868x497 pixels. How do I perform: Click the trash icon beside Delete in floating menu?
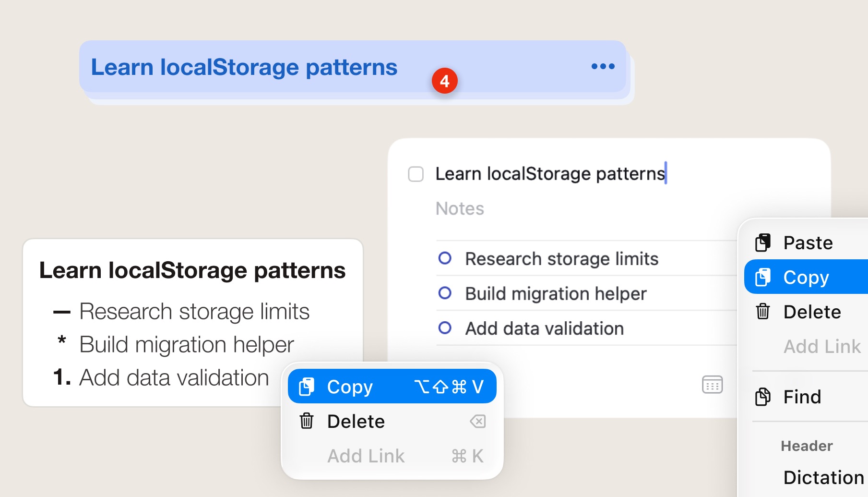pyautogui.click(x=307, y=421)
